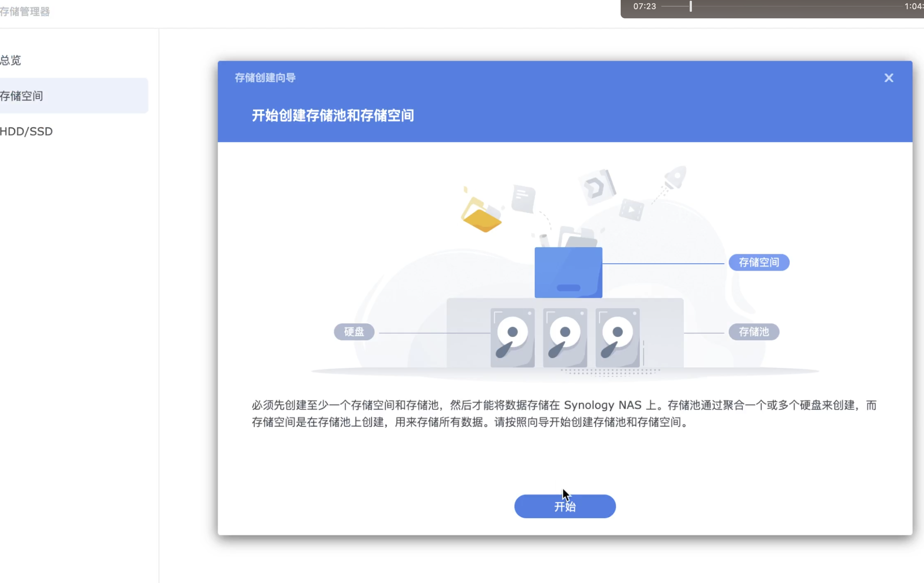Click the video play icon in the illustration
Screen dimensions: 924x583
[632, 209]
